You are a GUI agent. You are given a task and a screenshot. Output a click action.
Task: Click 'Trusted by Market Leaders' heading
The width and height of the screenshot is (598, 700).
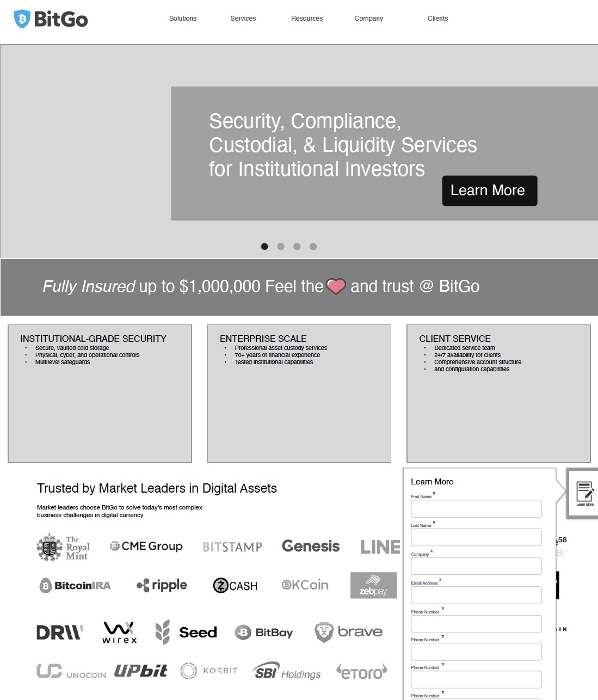tap(157, 488)
